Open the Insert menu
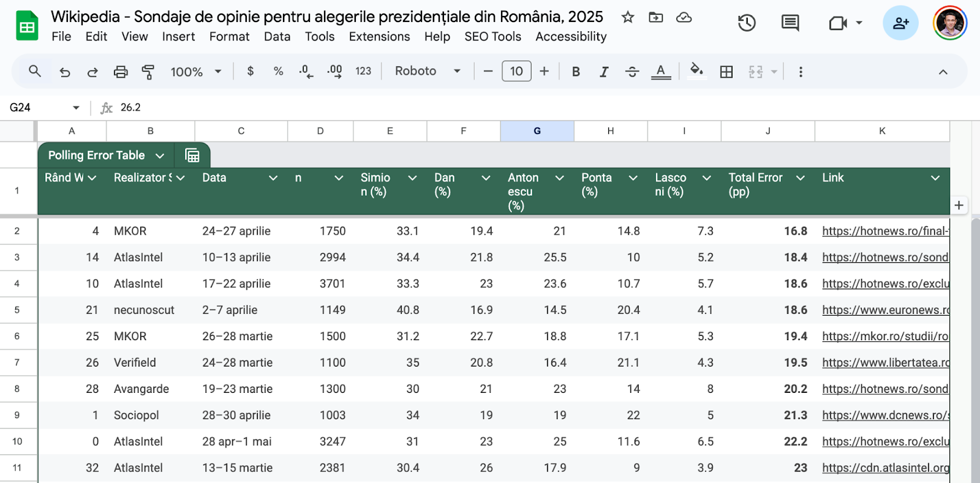Viewport: 980px width, 483px height. [x=178, y=37]
